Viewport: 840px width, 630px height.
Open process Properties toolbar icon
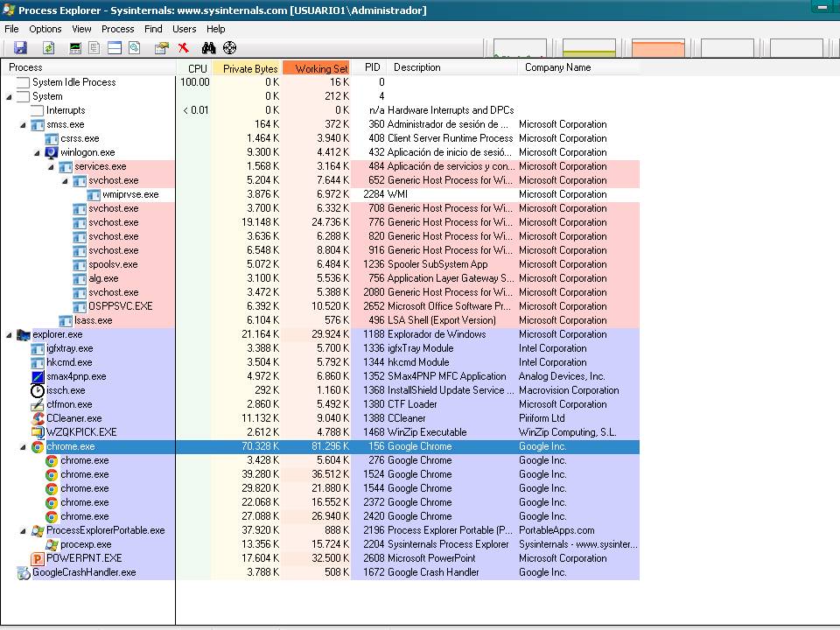click(x=161, y=47)
